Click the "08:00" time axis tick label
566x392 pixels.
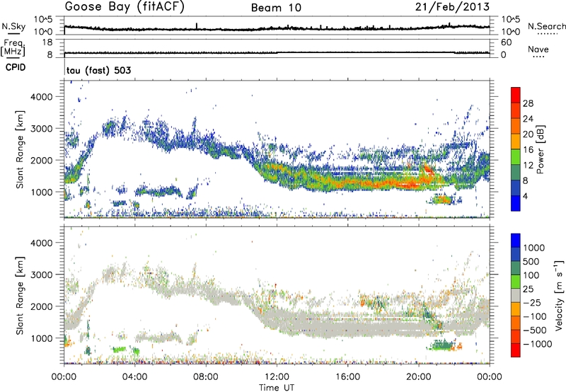[205, 376]
